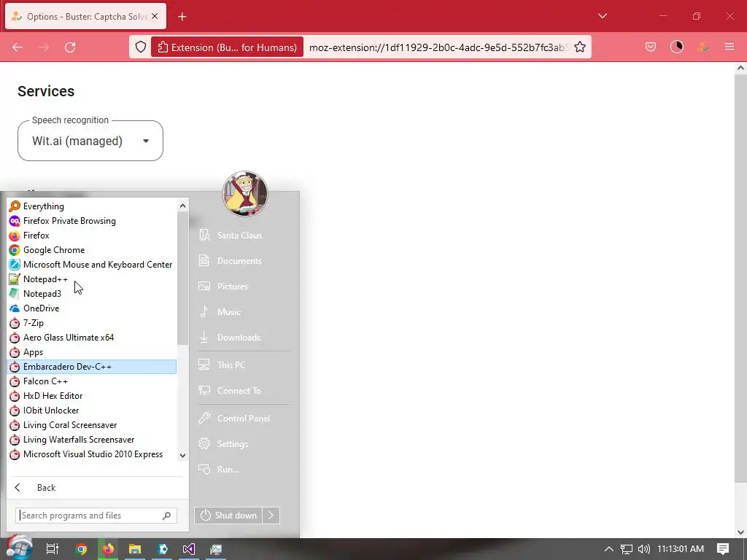Open Notepad3 from the programs list
The image size is (747, 560).
(x=92, y=294)
